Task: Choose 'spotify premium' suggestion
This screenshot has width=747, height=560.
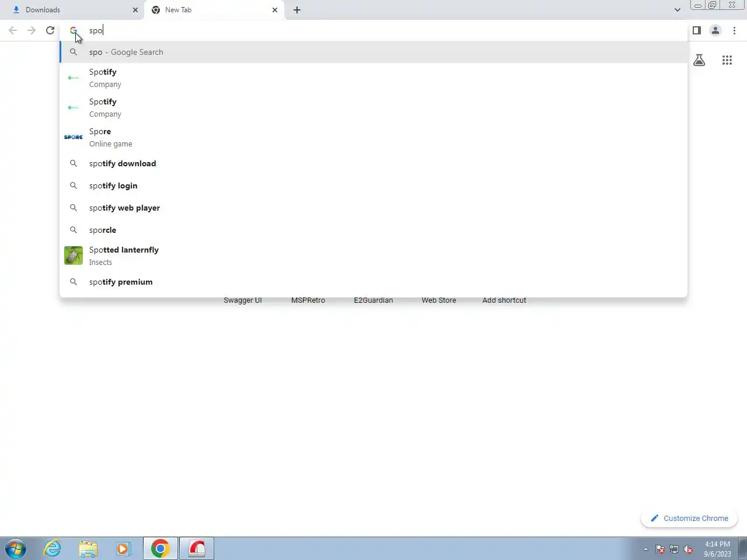Action: pyautogui.click(x=373, y=282)
